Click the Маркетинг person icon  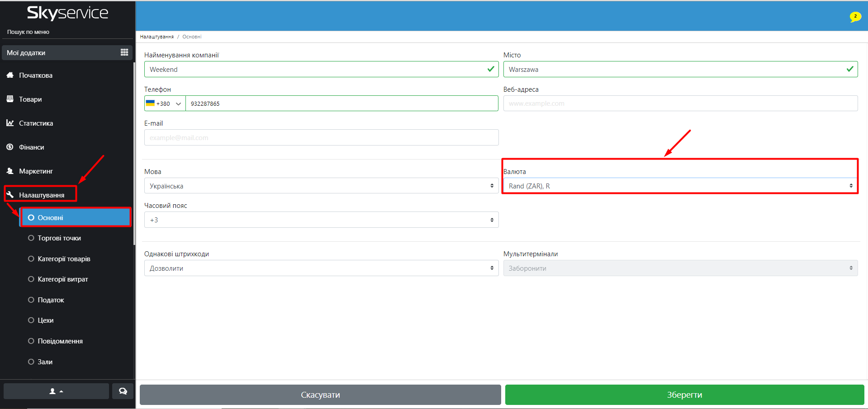(10, 171)
